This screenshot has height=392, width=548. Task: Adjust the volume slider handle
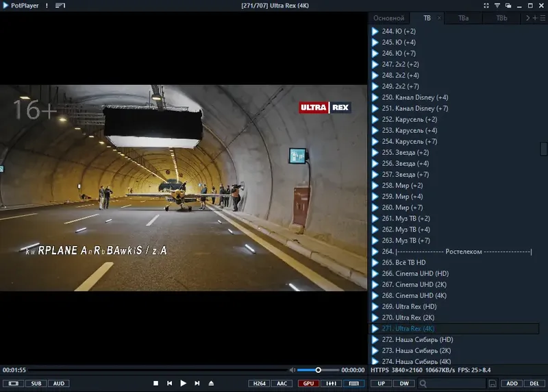[318, 370]
